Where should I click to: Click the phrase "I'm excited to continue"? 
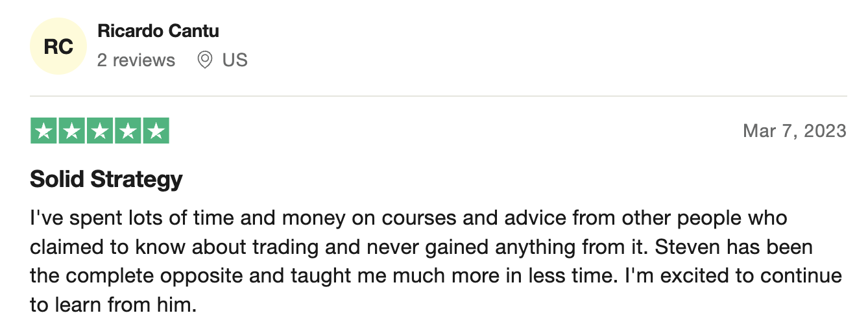click(733, 276)
